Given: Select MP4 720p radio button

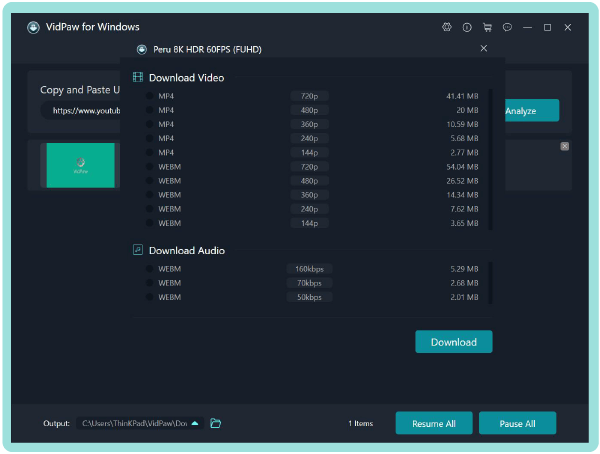Looking at the screenshot, I should click(150, 96).
